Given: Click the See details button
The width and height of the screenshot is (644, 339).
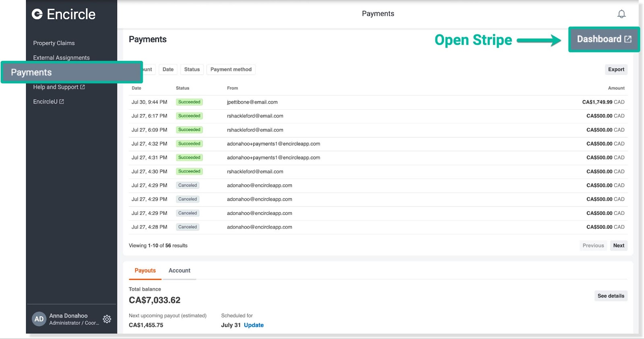Looking at the screenshot, I should [611, 296].
